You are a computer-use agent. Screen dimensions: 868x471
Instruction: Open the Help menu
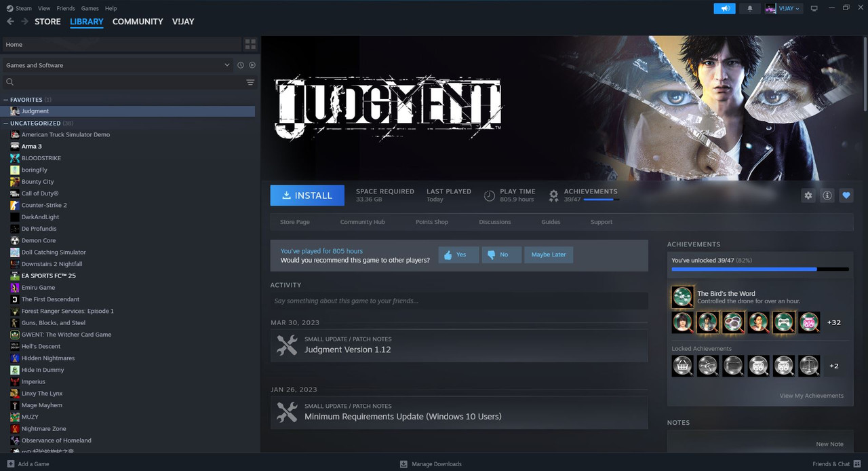coord(111,8)
